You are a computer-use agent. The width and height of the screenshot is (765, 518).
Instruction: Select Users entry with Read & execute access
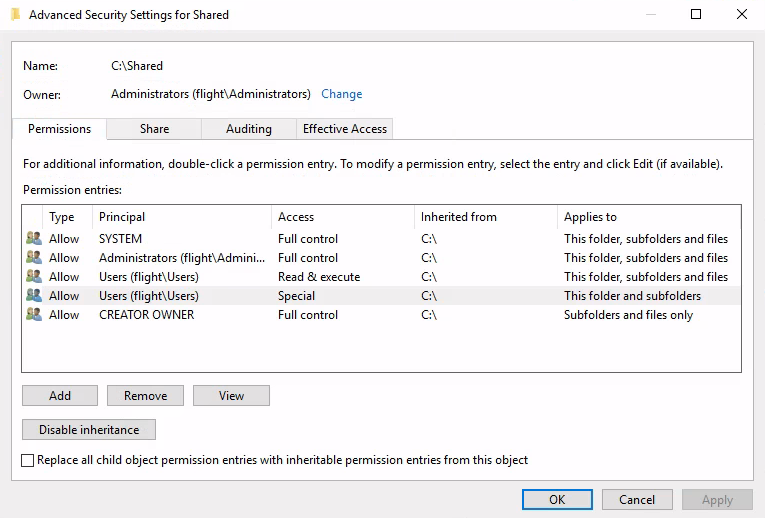[x=149, y=277]
